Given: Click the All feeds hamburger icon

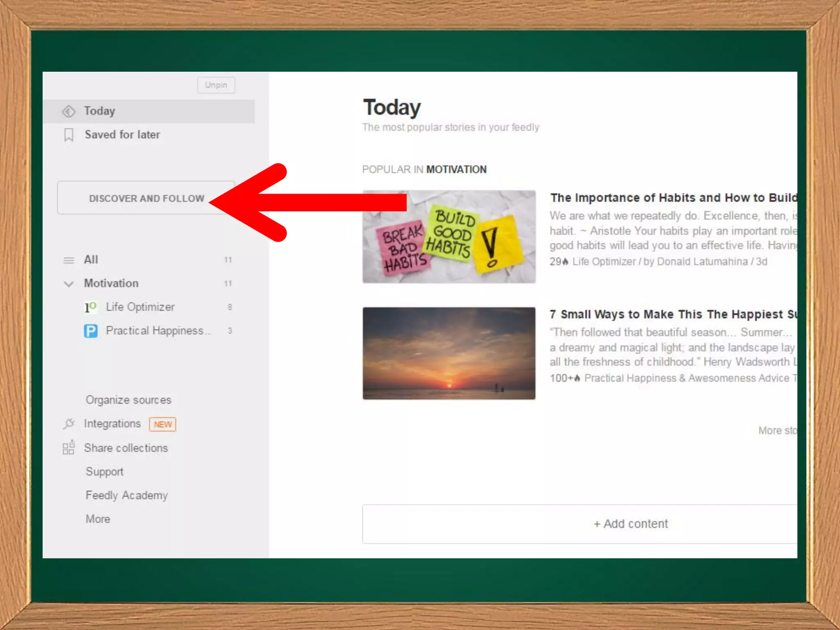Looking at the screenshot, I should click(x=68, y=260).
